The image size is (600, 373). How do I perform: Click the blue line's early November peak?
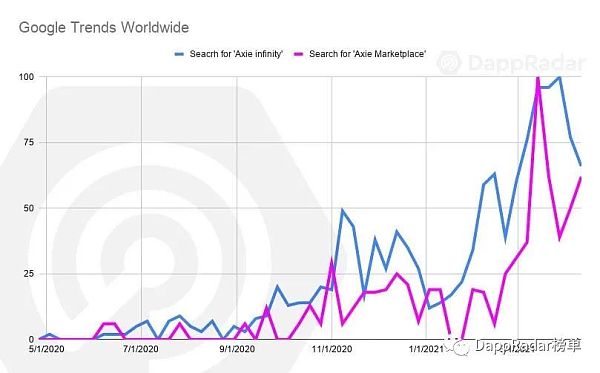[x=342, y=210]
